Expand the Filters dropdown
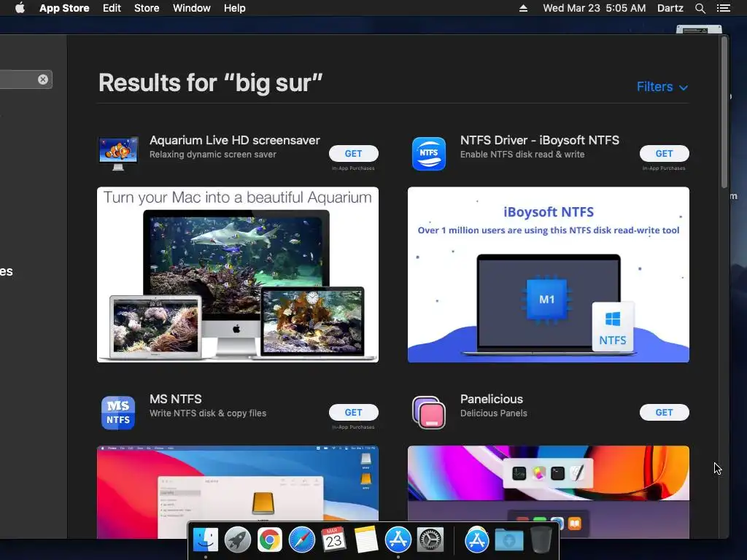 tap(662, 87)
